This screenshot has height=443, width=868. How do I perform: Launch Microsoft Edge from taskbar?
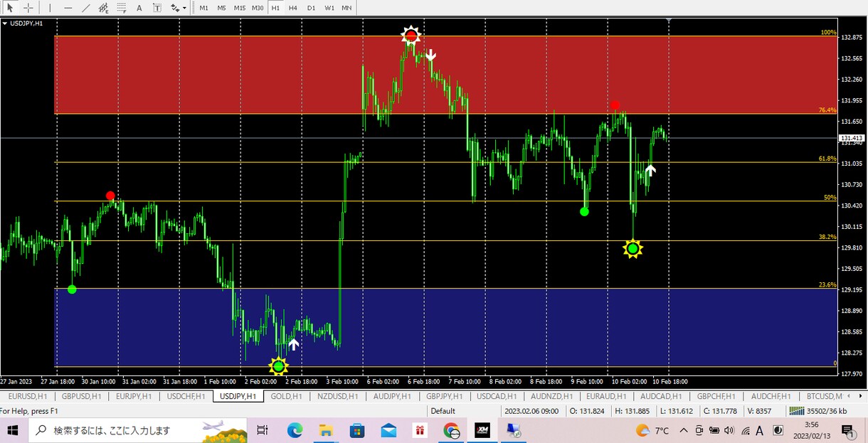(x=295, y=430)
